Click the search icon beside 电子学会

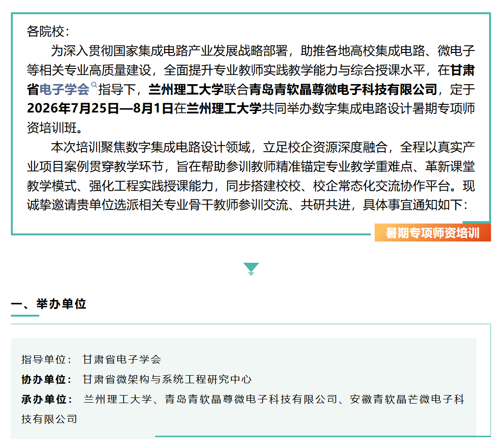tap(94, 85)
